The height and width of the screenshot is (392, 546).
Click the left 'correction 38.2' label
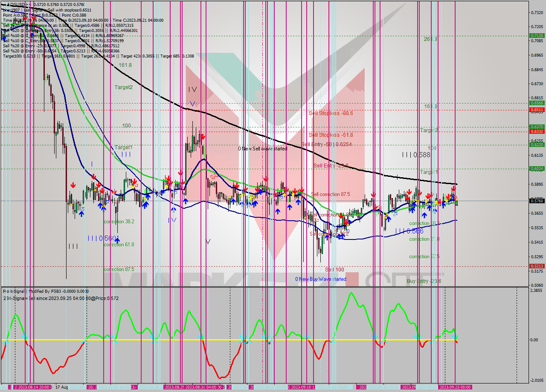[119, 222]
